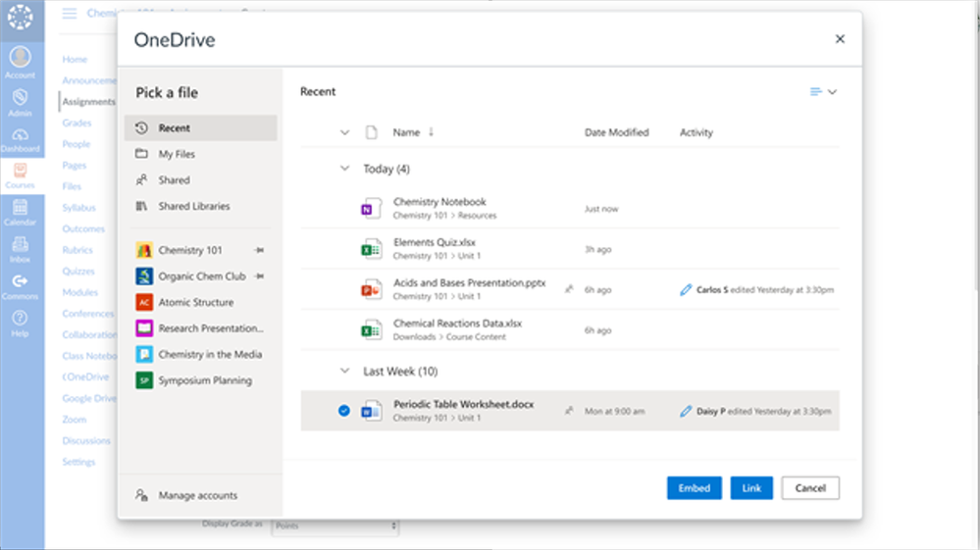This screenshot has height=550, width=980.
Task: Select Recent in Pick a file
Action: point(201,128)
